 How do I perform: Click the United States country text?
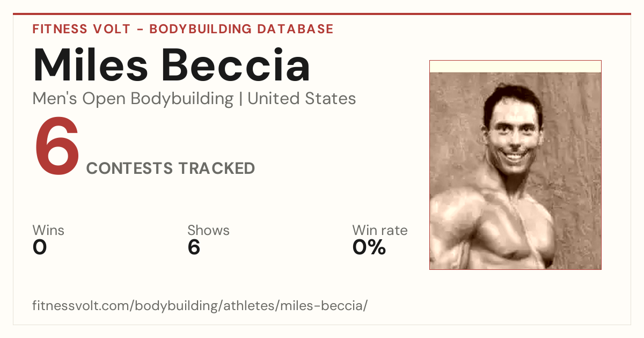(x=302, y=99)
